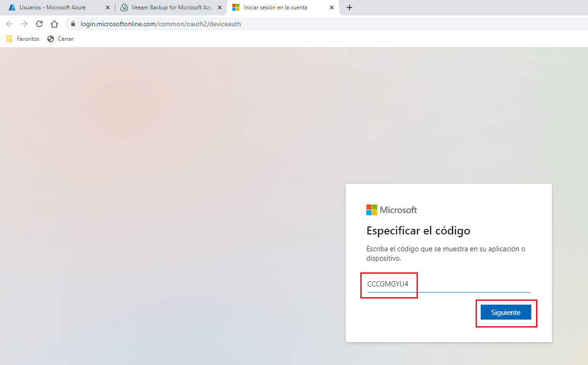Click the Siguiente button

pos(506,312)
